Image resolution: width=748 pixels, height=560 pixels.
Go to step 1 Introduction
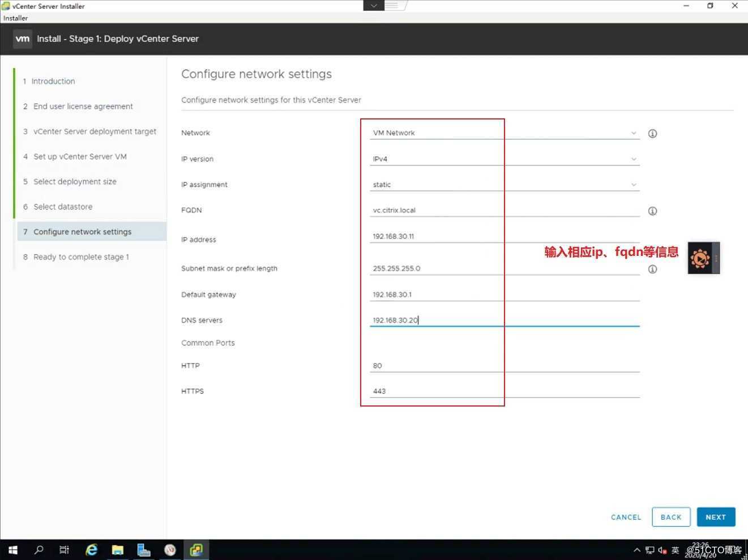click(53, 82)
